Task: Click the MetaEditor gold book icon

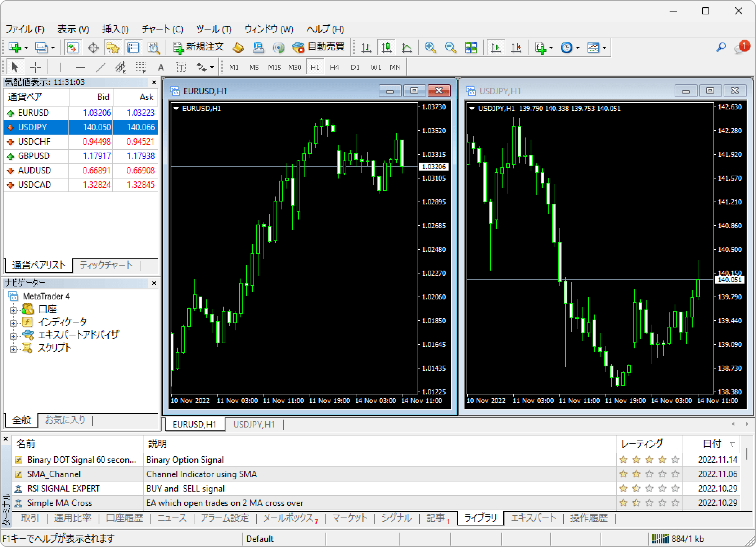Action: (238, 47)
